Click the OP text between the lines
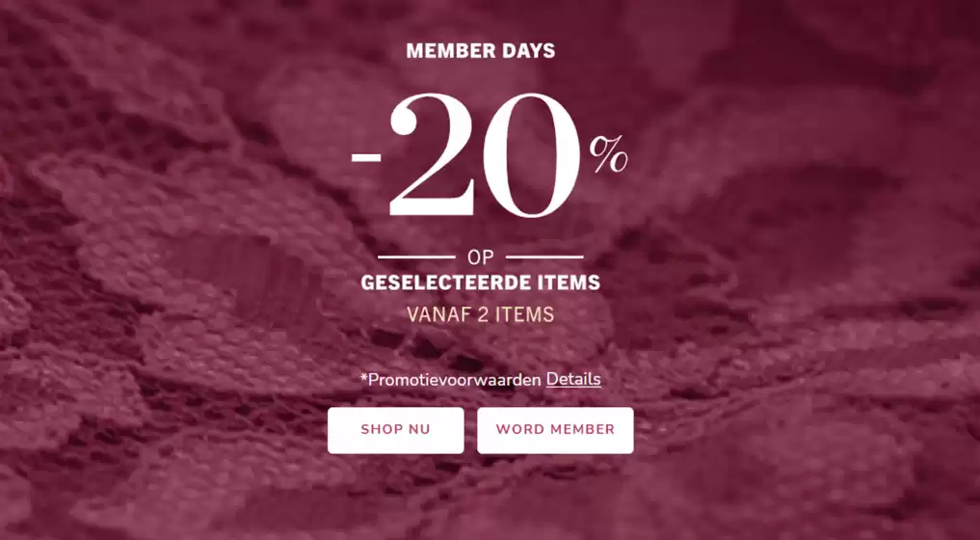 [481, 257]
